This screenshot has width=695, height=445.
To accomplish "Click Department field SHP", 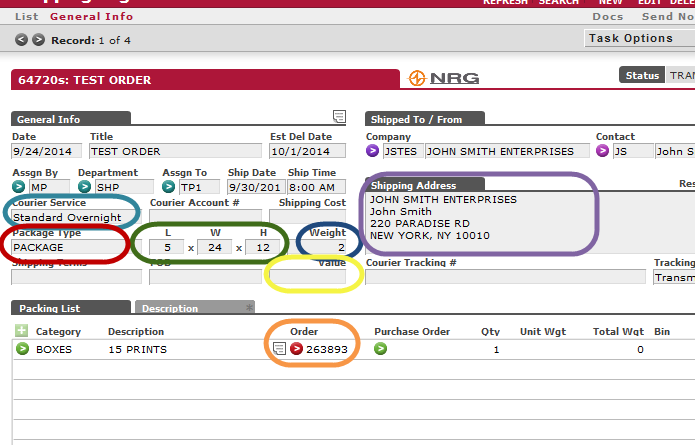I will [x=125, y=187].
